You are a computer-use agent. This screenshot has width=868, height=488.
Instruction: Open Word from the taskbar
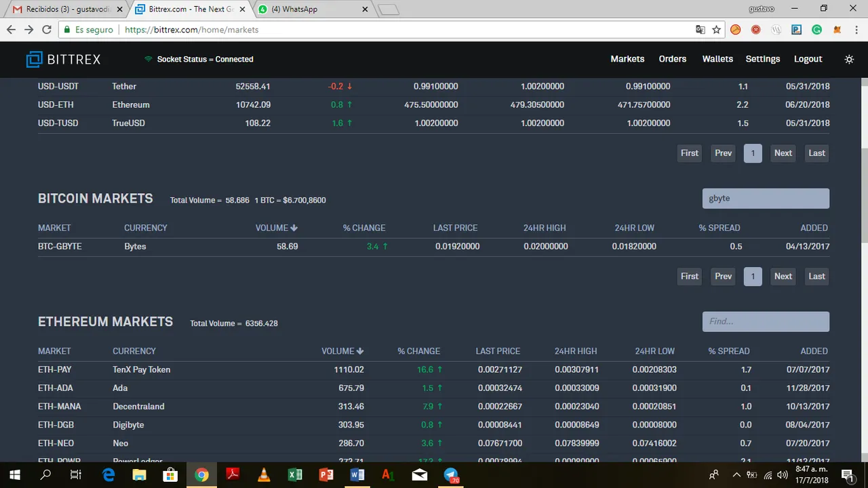(357, 474)
